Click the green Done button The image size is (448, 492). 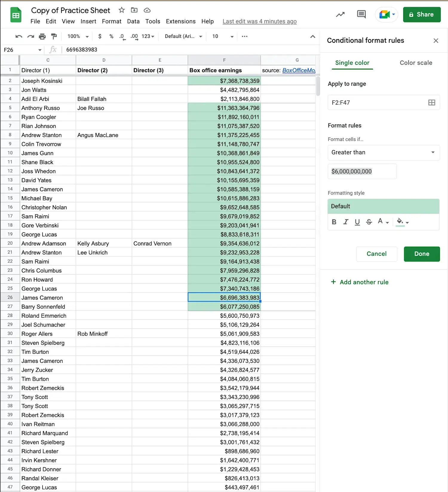[422, 254]
